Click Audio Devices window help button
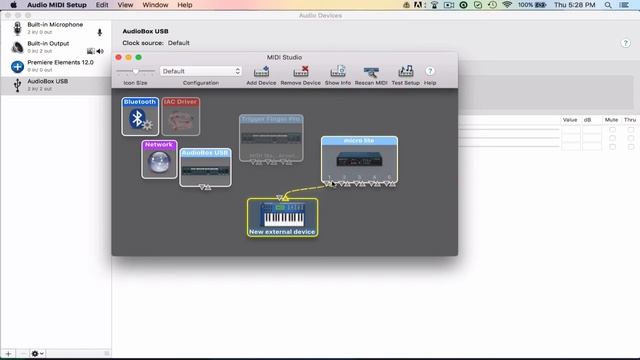This screenshot has width=640, height=360. (x=625, y=43)
